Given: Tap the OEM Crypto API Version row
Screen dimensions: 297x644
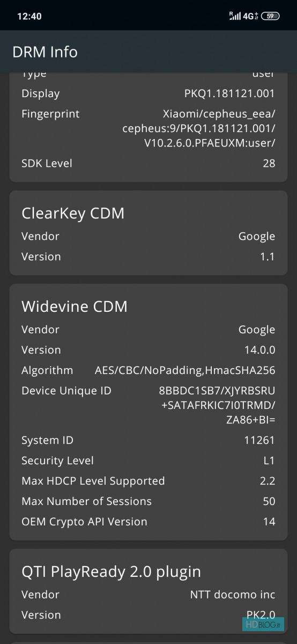Looking at the screenshot, I should click(x=148, y=522).
